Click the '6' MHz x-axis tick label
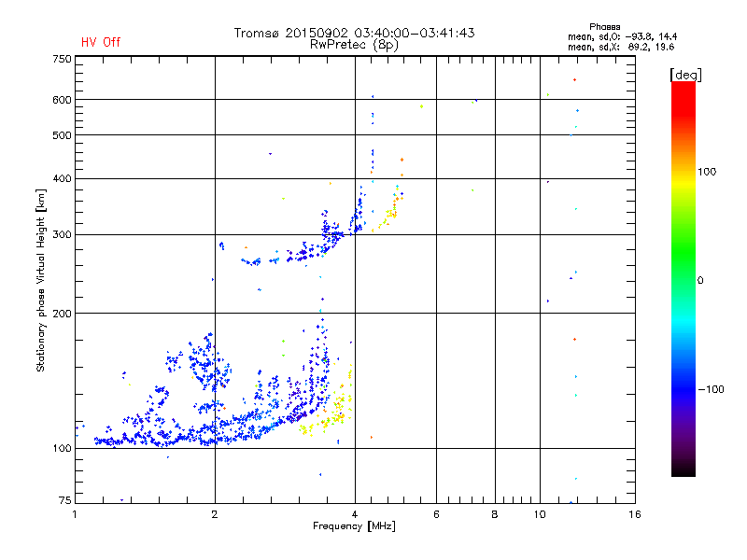Screen dimensions: 747x560 click(436, 514)
